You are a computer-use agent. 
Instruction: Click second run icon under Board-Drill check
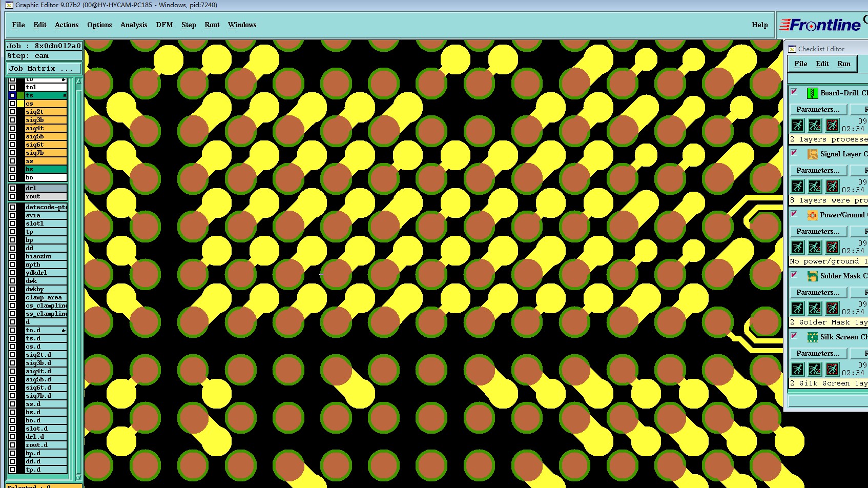coord(815,125)
